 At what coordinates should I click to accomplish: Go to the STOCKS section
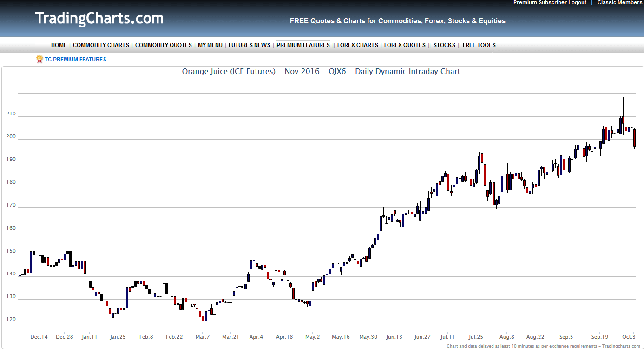click(444, 45)
